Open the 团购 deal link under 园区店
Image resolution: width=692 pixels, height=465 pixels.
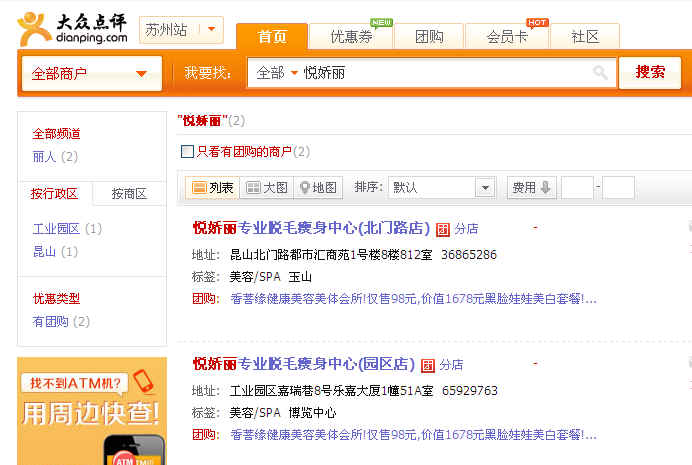click(414, 435)
